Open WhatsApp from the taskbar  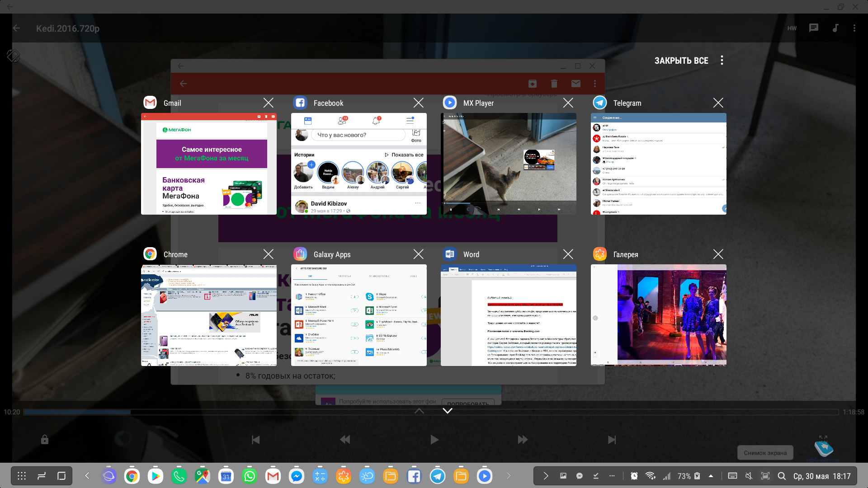250,476
